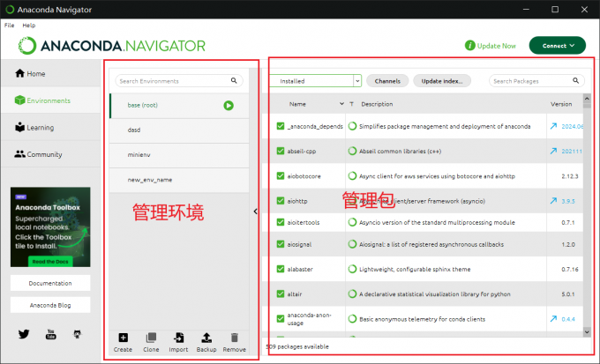Collapse the environments panel with the arrow
600x364 pixels.
pos(255,212)
